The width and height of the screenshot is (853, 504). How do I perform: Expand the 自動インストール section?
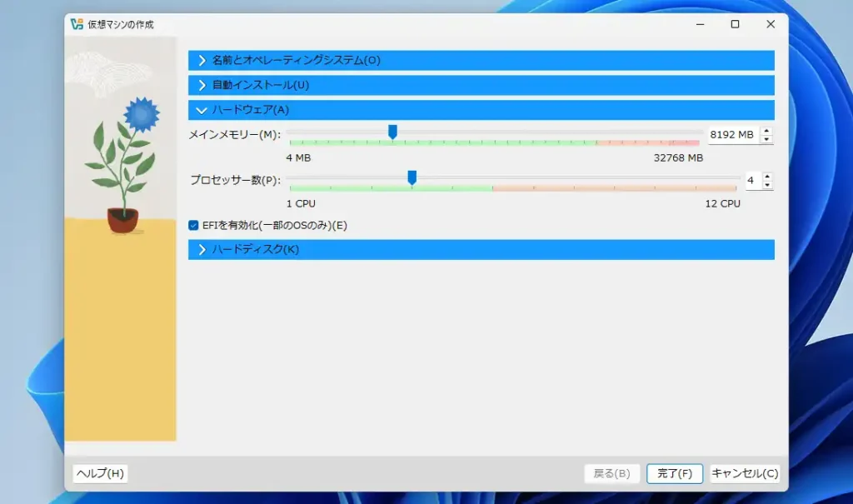[x=202, y=85]
